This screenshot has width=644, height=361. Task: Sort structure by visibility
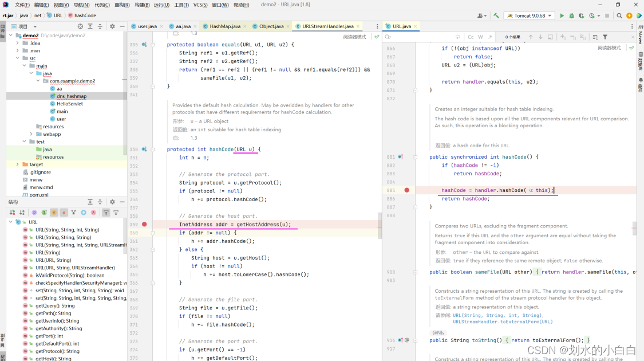[x=13, y=213]
